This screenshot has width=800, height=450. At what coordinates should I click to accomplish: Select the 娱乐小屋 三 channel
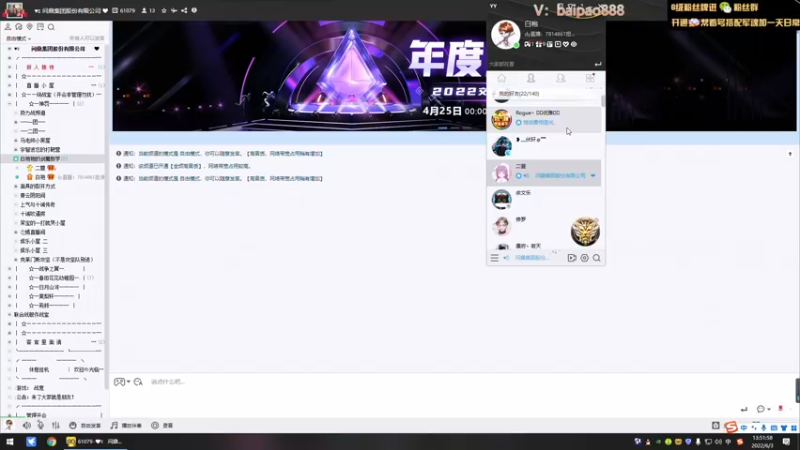pyautogui.click(x=34, y=251)
